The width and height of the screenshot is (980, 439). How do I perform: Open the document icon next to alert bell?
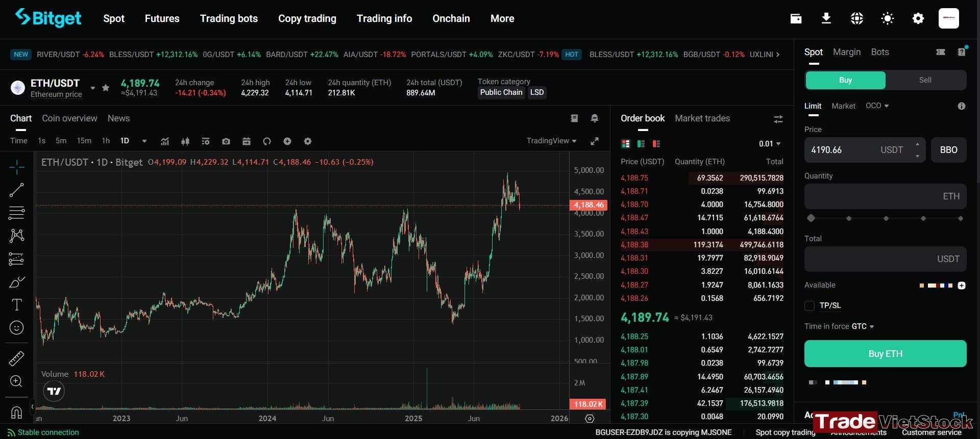tap(574, 118)
